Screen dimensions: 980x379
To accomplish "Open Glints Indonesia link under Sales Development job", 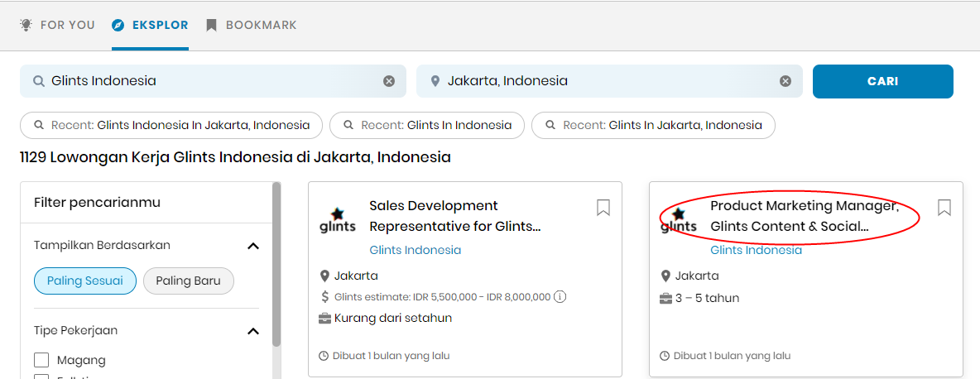I will click(x=415, y=251).
